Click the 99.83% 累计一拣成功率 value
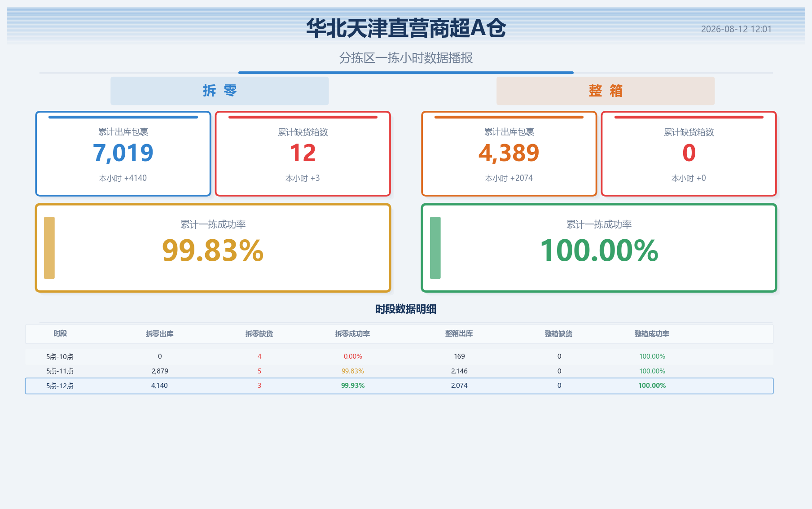 (x=213, y=250)
